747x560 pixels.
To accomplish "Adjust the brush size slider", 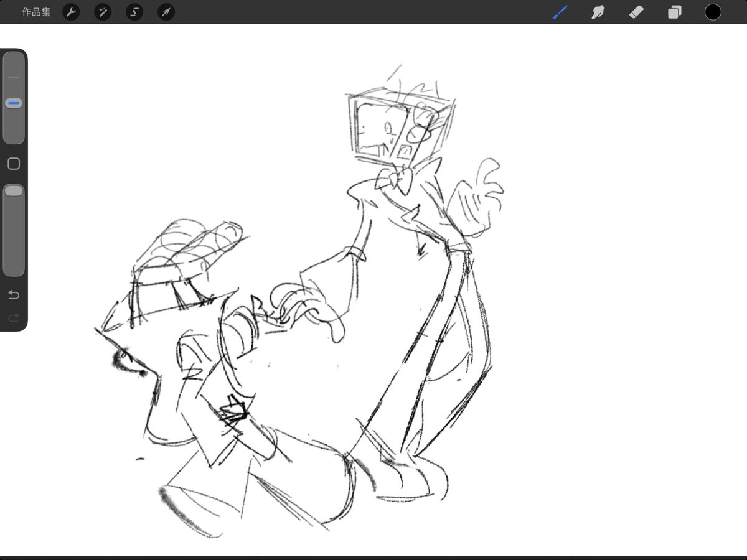I will pos(14,98).
